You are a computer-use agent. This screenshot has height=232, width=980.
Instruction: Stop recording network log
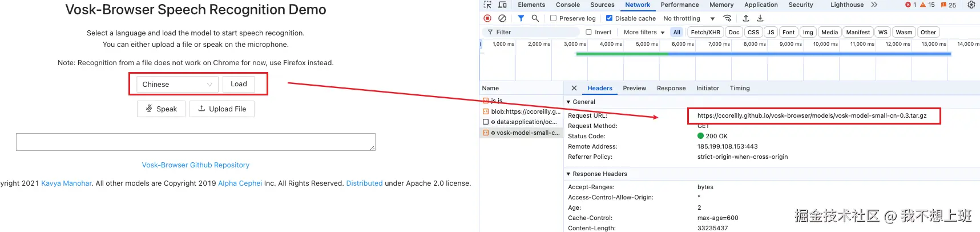click(x=487, y=18)
